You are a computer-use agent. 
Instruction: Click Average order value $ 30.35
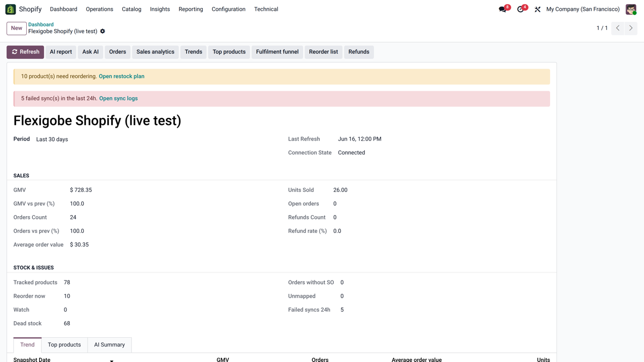tap(79, 245)
